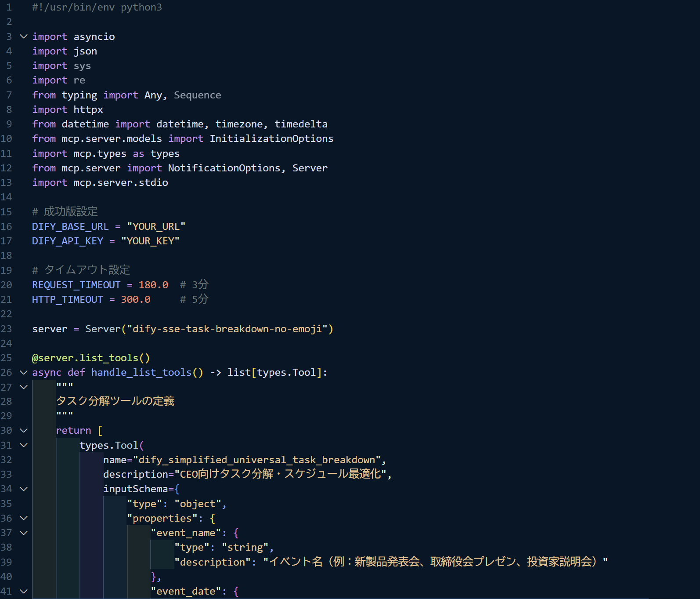The width and height of the screenshot is (700, 599).
Task: Click the '# 成功版設定' comment
Action: tap(65, 211)
